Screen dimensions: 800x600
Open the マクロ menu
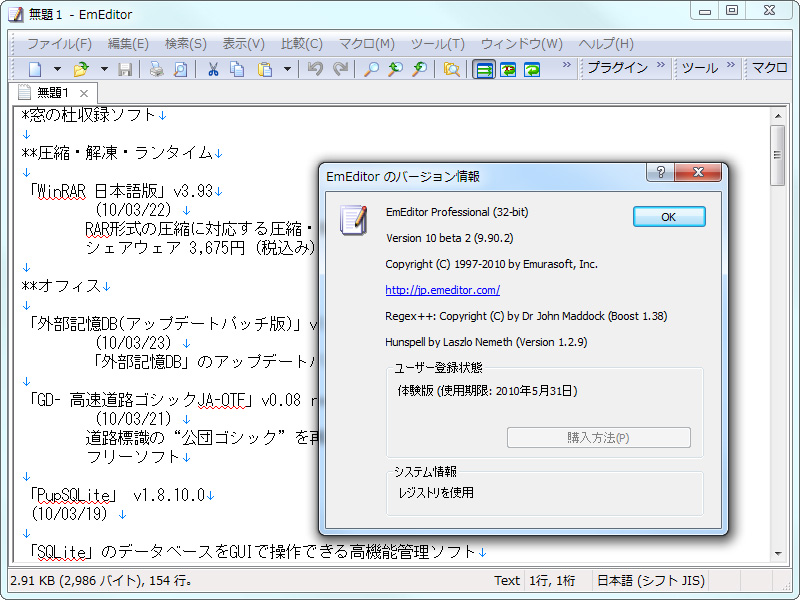tap(365, 43)
